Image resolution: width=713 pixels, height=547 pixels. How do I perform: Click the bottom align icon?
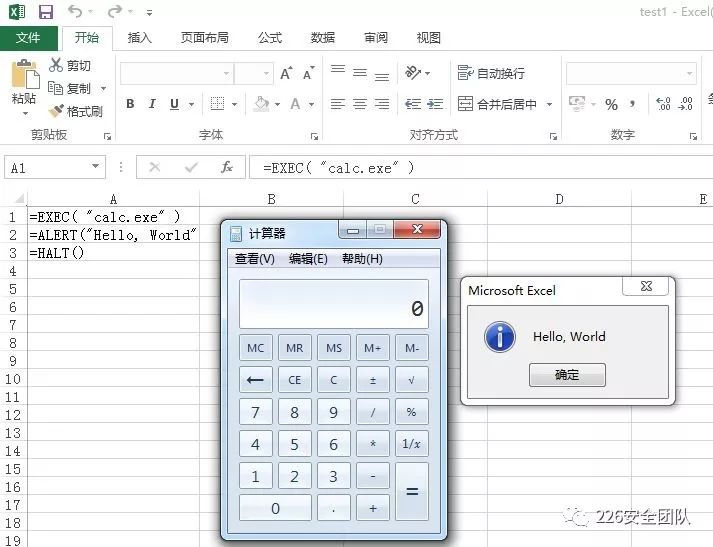[382, 75]
